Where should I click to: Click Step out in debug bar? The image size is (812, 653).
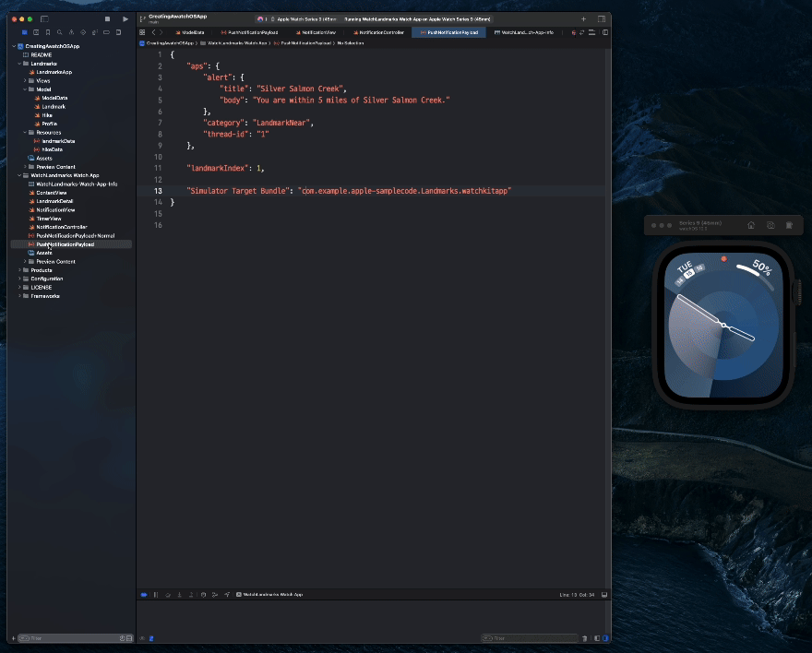click(191, 595)
